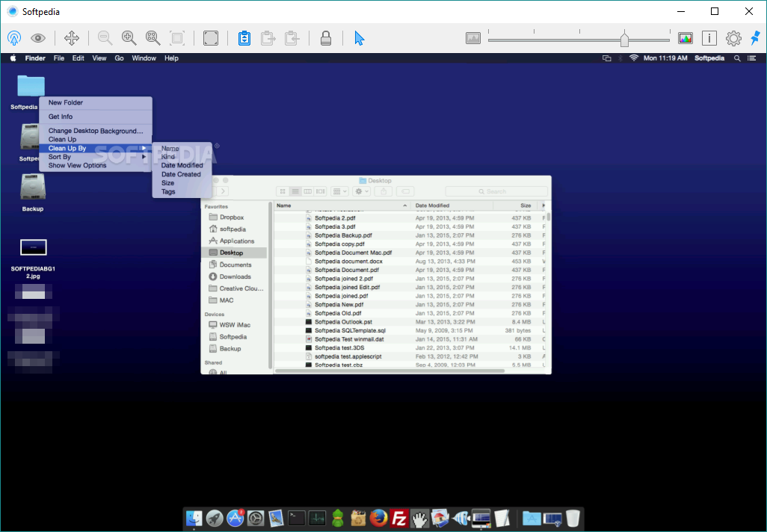
Task: Click the high quality color histogram icon
Action: (x=686, y=37)
